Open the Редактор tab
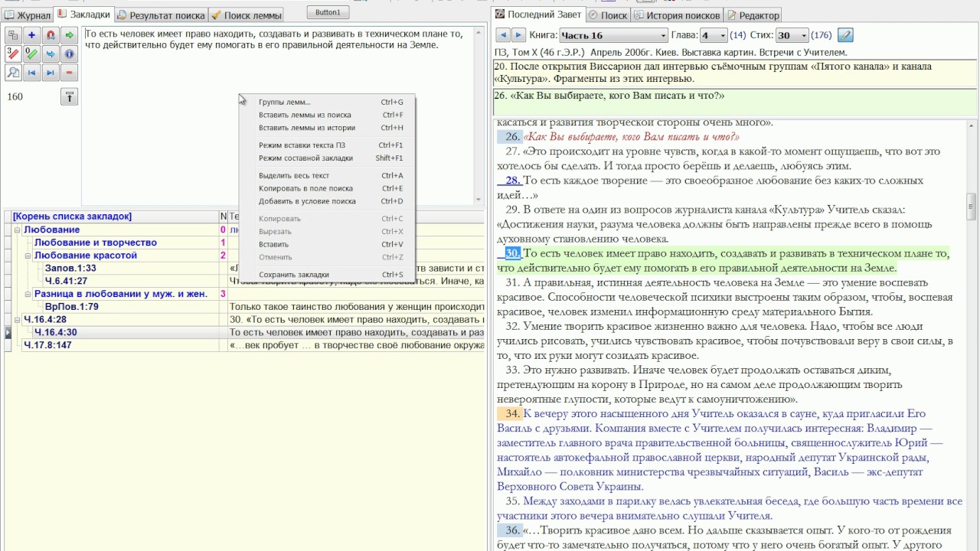This screenshot has height=551, width=980. (x=753, y=15)
